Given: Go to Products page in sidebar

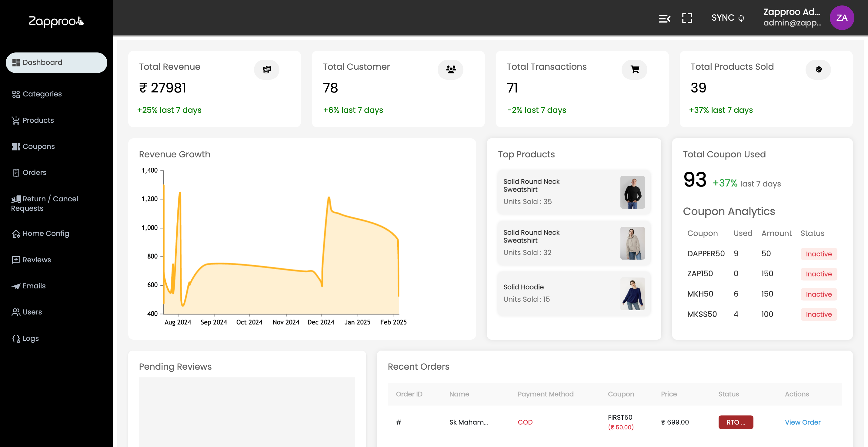Looking at the screenshot, I should pos(38,120).
